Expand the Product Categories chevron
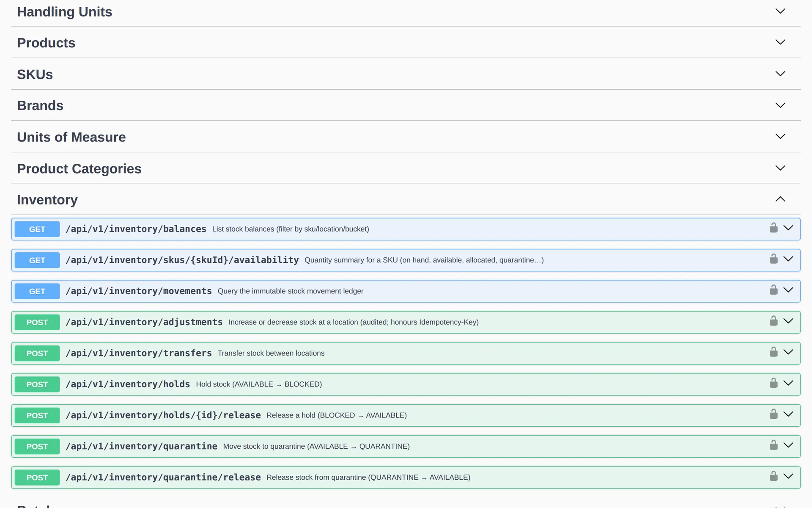Viewport: 812px width, 508px height. [x=780, y=168]
